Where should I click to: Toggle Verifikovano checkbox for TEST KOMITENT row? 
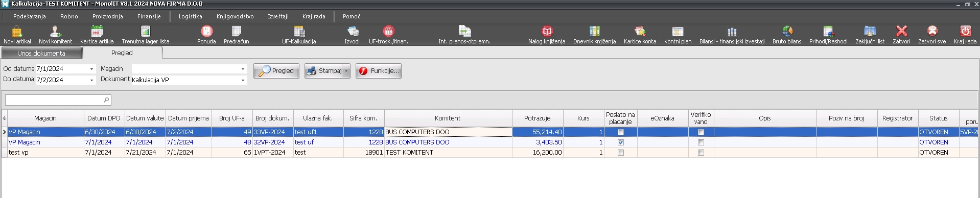pos(701,153)
